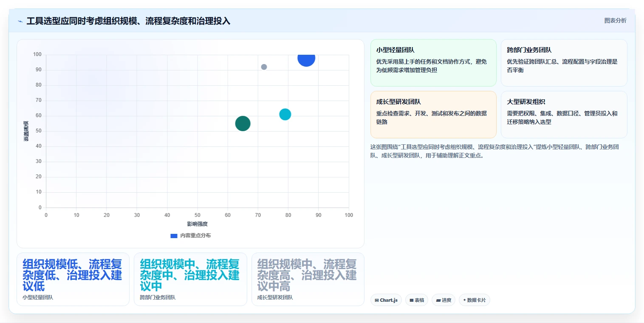The width and height of the screenshot is (644, 323).
Task: Click the 图表分析 label in header
Action: (615, 20)
